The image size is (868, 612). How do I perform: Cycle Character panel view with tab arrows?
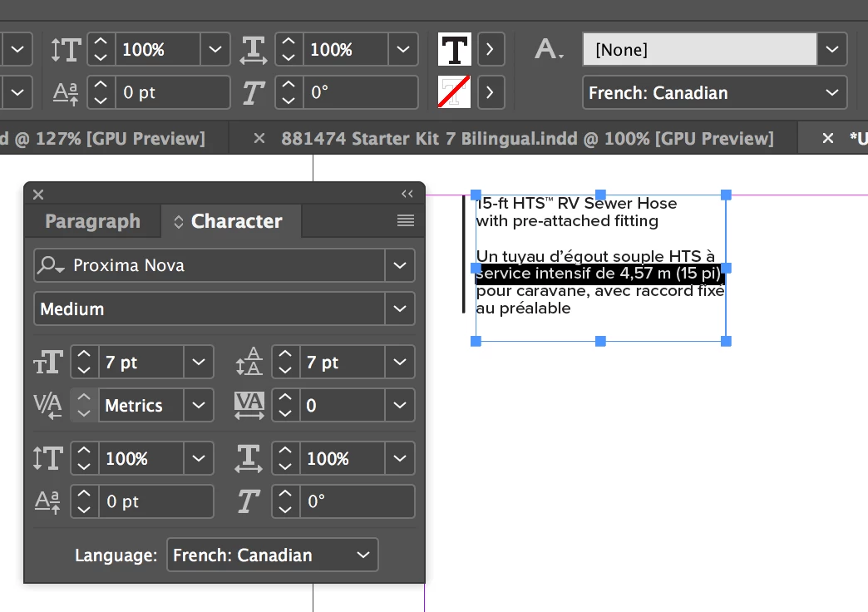click(x=178, y=221)
